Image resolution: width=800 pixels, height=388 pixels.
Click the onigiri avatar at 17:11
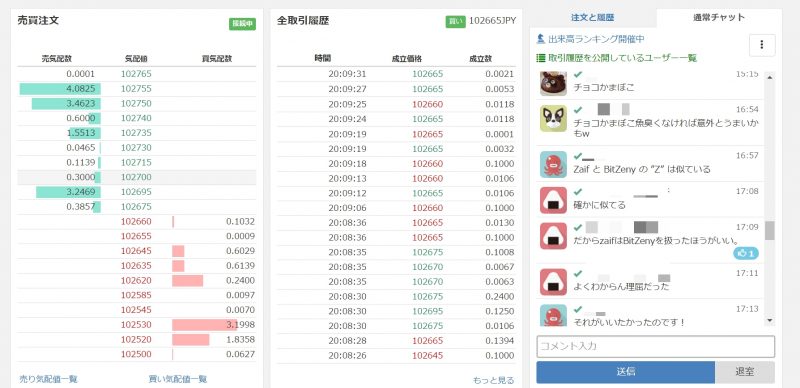coord(553,282)
